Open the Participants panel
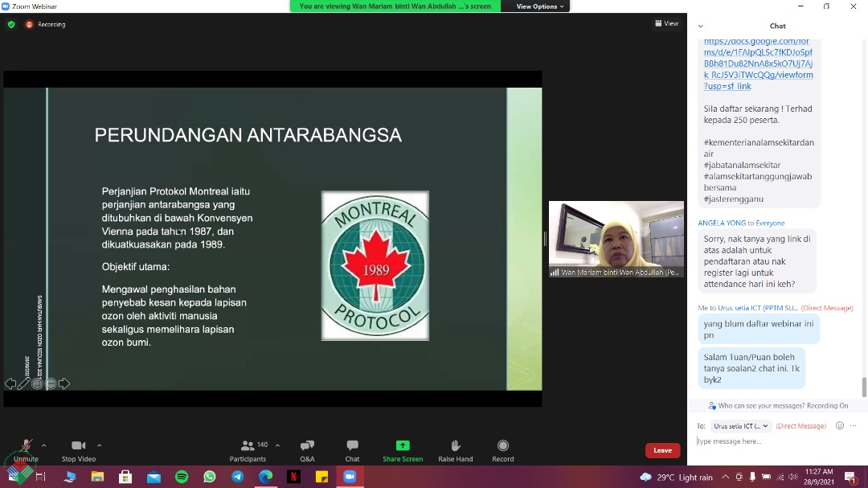Image resolution: width=868 pixels, height=488 pixels. click(x=248, y=450)
